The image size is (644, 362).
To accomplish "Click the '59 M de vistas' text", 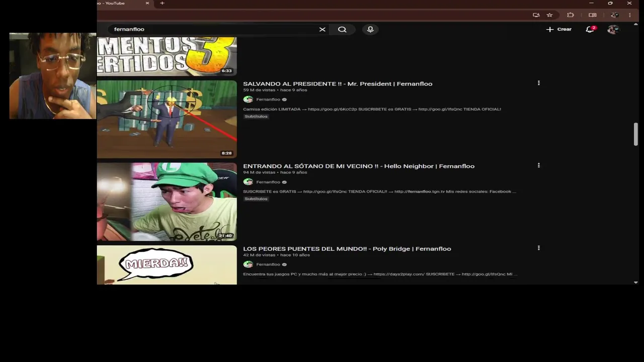I will point(259,90).
